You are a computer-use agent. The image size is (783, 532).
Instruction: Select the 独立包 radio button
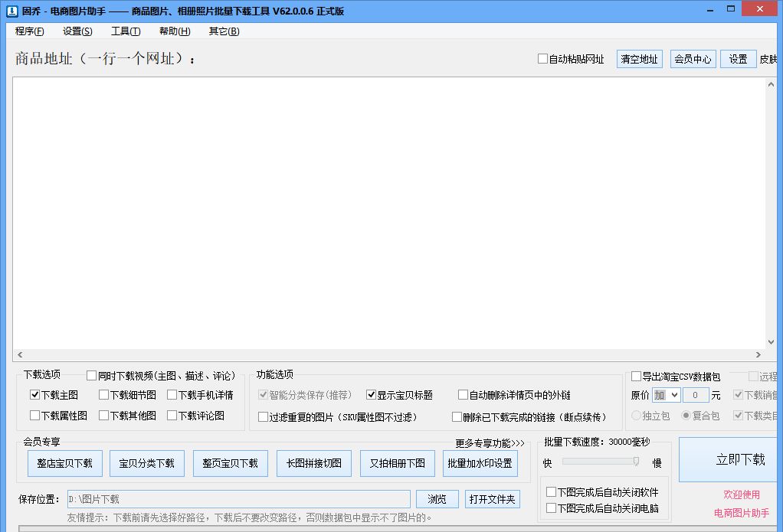pos(637,414)
